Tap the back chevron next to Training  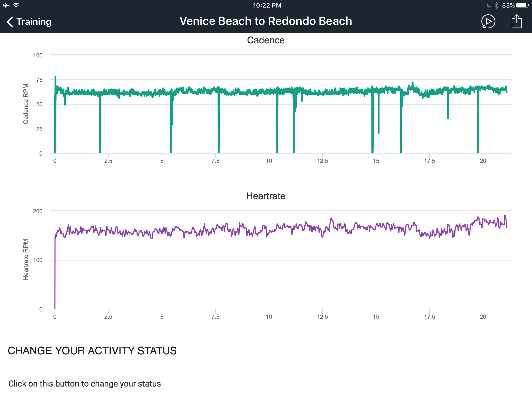(10, 22)
